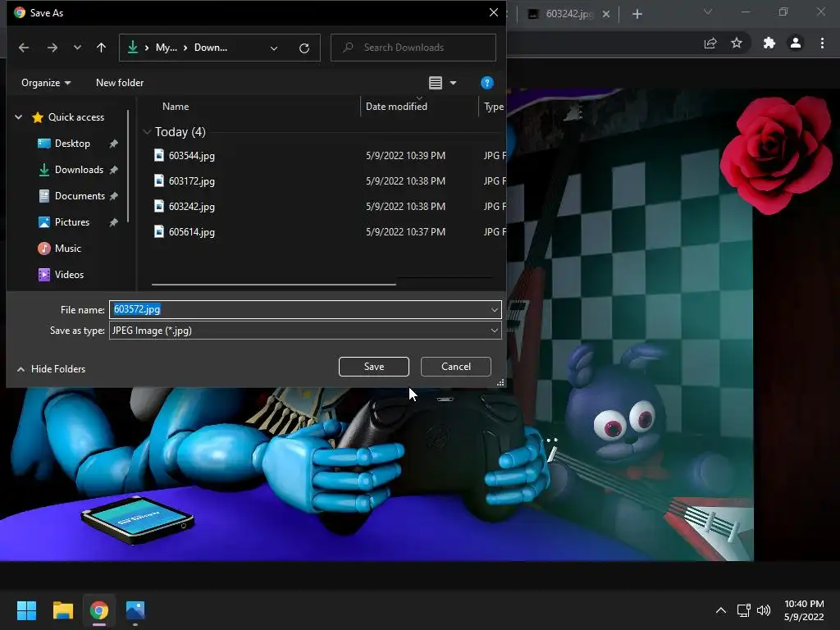Viewport: 840px width, 630px height.
Task: Open Documents in the navigation pane
Action: click(80, 196)
